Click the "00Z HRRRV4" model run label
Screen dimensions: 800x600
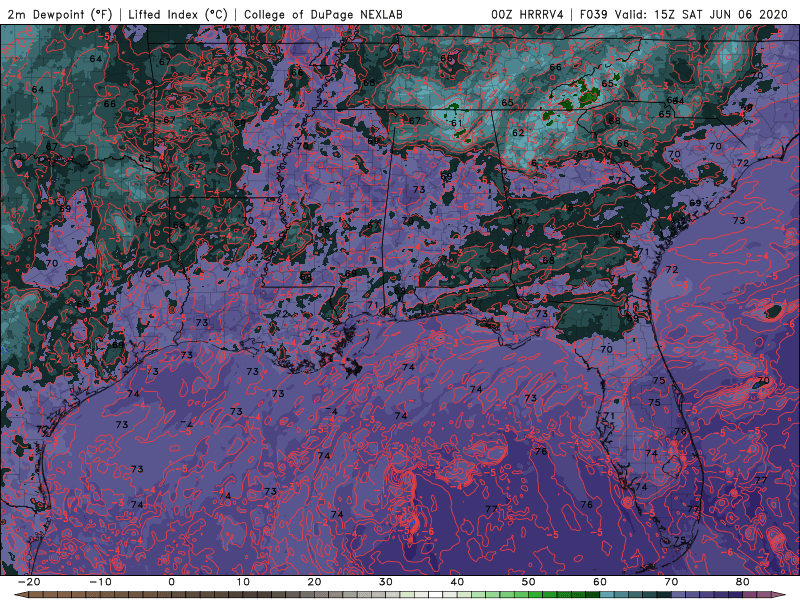pos(527,14)
